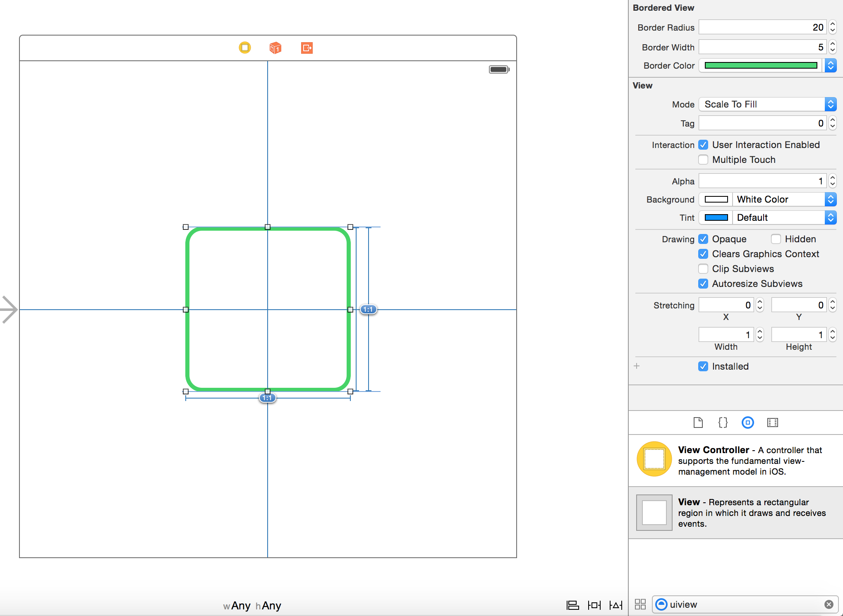Enable the Multiple Touch checkbox

pos(703,160)
